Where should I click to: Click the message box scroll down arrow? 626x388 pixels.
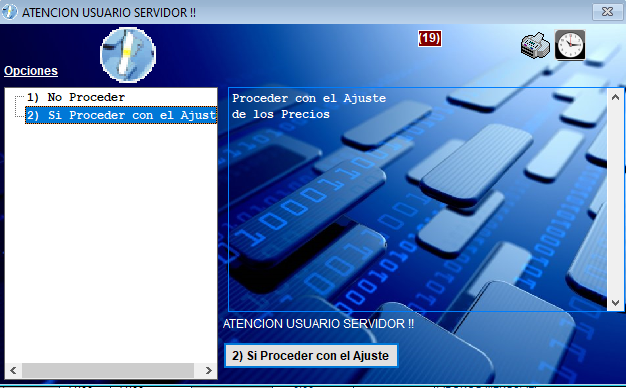point(615,303)
